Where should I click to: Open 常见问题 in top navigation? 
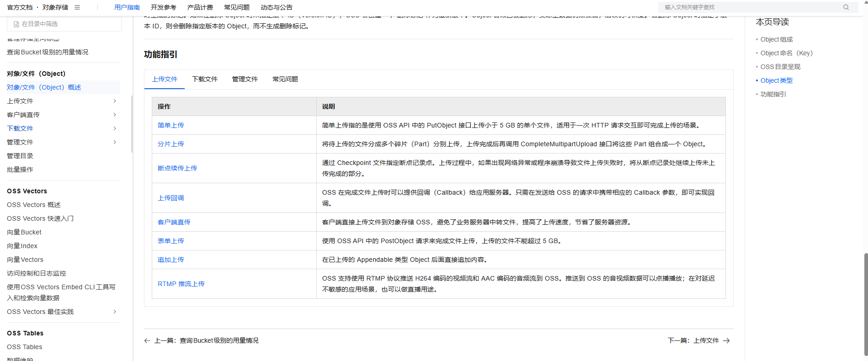click(237, 7)
